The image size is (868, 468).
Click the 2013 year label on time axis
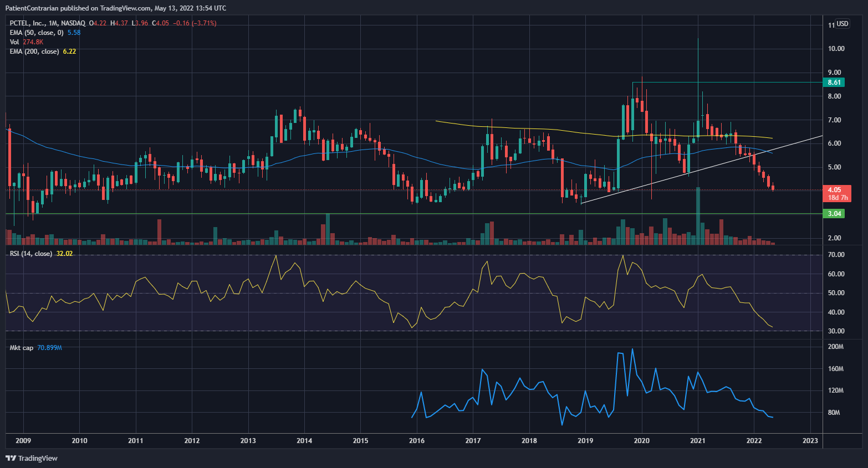click(x=248, y=441)
